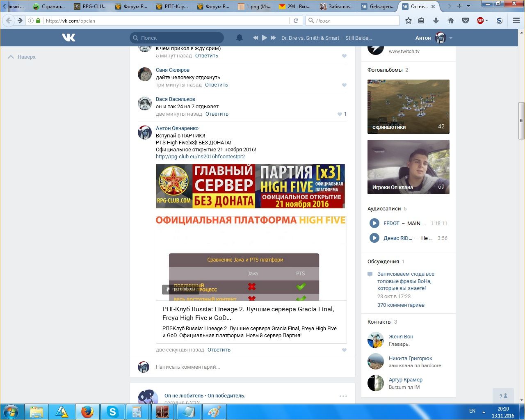Open a new browser tab
This screenshot has width=525, height=420.
coord(459,6)
